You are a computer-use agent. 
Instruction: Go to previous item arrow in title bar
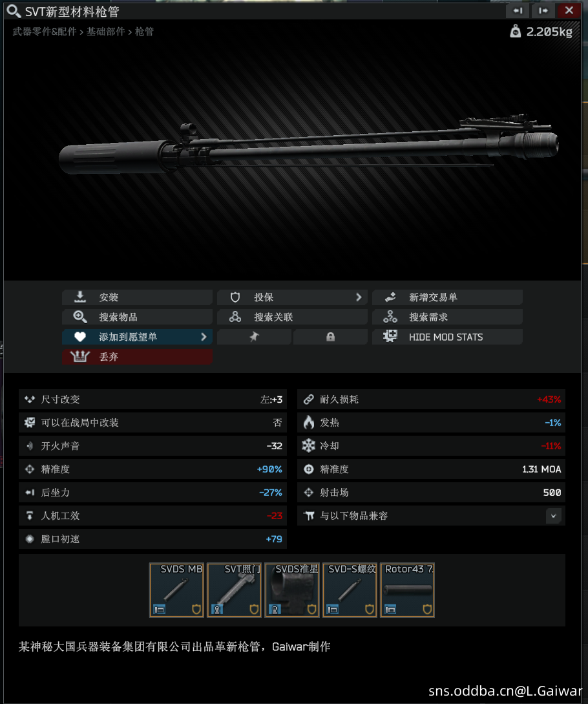(518, 11)
